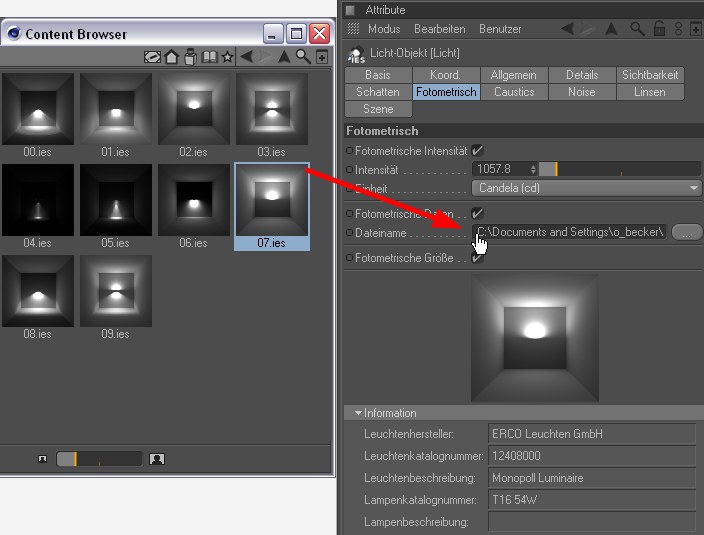This screenshot has width=704, height=535.
Task: Toggle the Fotometrische Größe checkbox
Action: coord(478,258)
